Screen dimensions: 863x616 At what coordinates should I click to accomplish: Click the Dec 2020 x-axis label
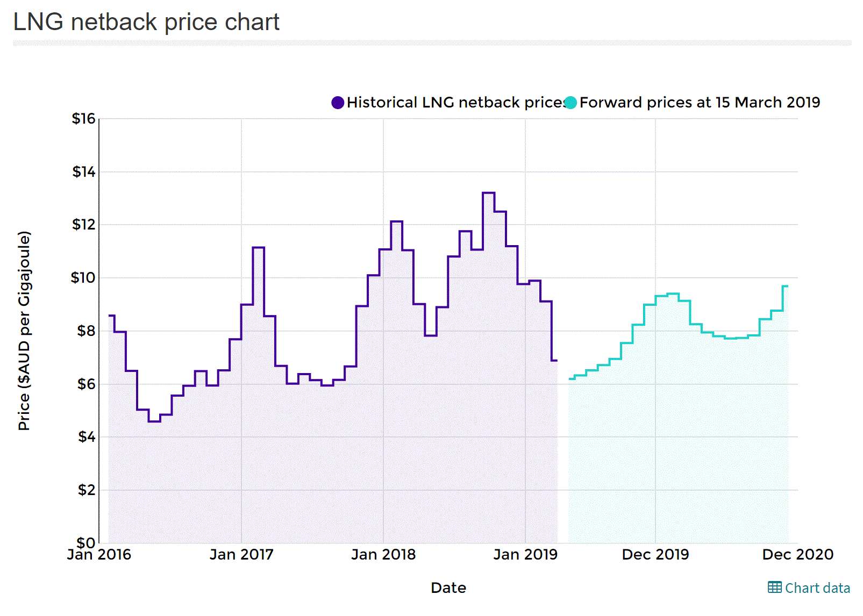[x=797, y=555]
